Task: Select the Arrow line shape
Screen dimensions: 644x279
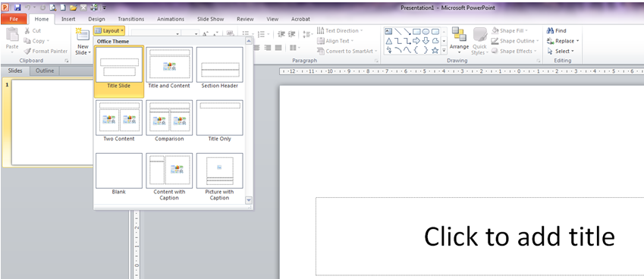Action: (407, 32)
